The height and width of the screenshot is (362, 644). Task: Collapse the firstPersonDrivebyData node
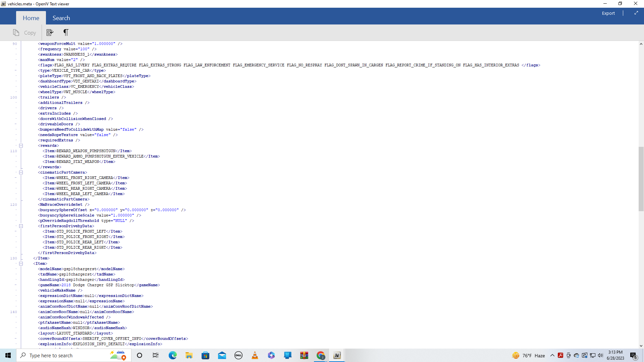coord(21,226)
